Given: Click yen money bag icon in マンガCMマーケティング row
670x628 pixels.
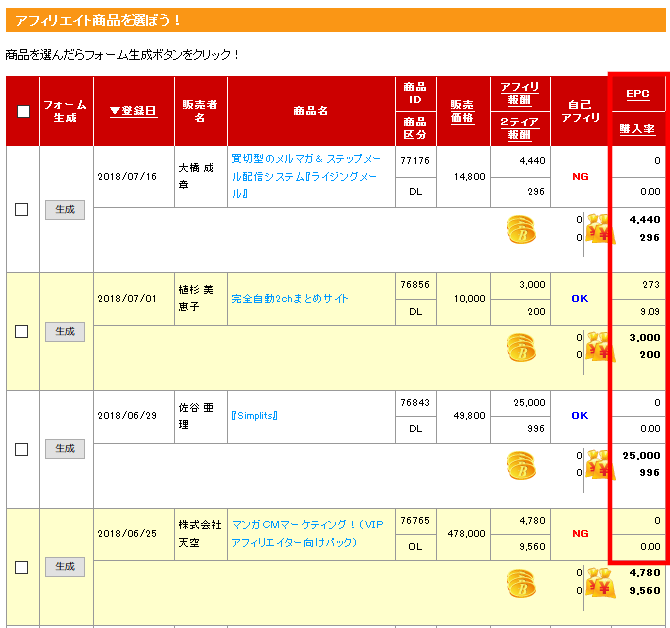Looking at the screenshot, I should [600, 582].
